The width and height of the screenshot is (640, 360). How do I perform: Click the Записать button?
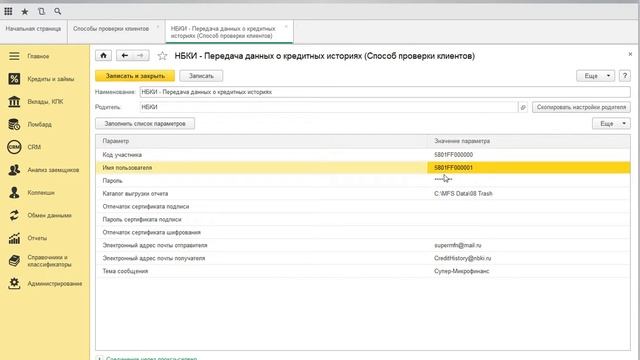pyautogui.click(x=201, y=76)
